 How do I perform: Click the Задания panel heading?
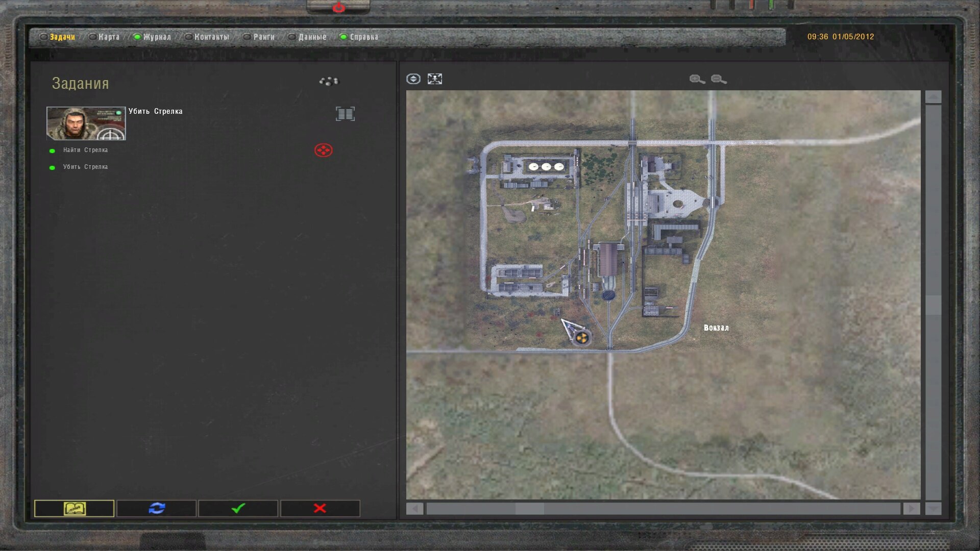[80, 83]
